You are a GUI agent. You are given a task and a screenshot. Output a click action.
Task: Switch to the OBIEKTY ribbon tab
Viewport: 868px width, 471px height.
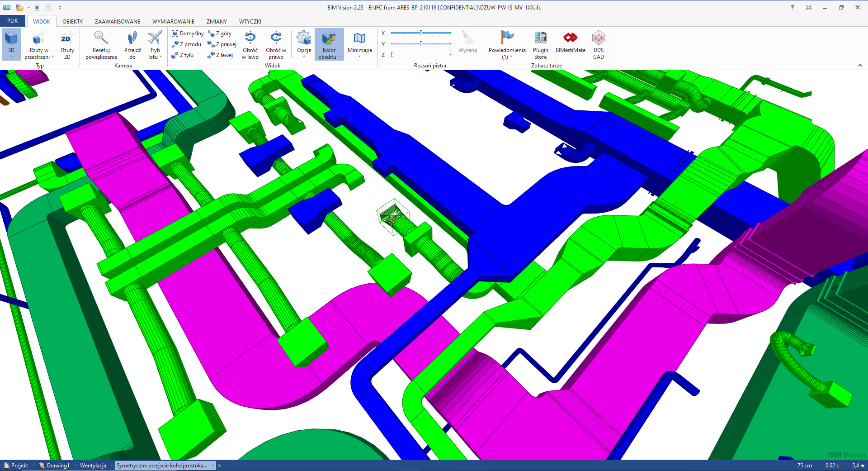point(72,22)
